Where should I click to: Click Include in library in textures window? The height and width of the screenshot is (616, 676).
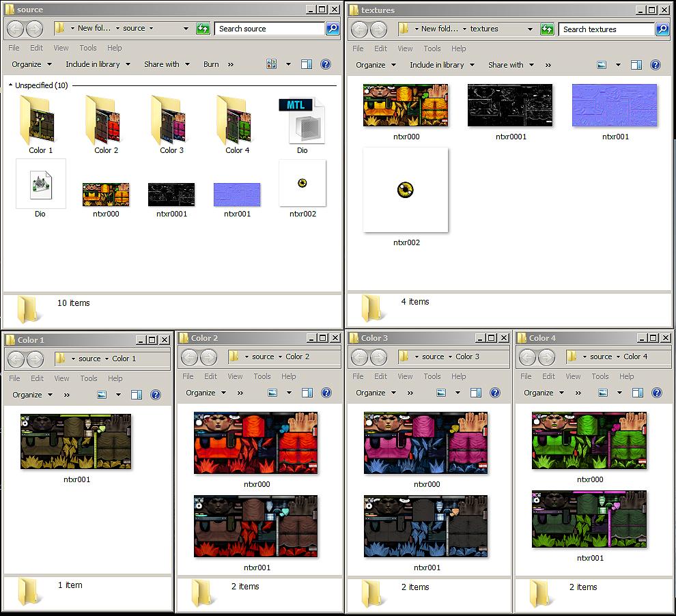tap(442, 65)
